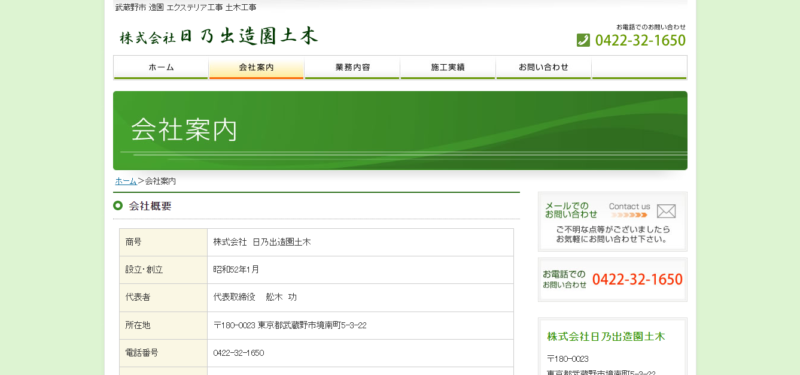The image size is (800, 375).
Task: Click the 株式会社日乃出造園土木 green sidebar title
Action: [606, 337]
